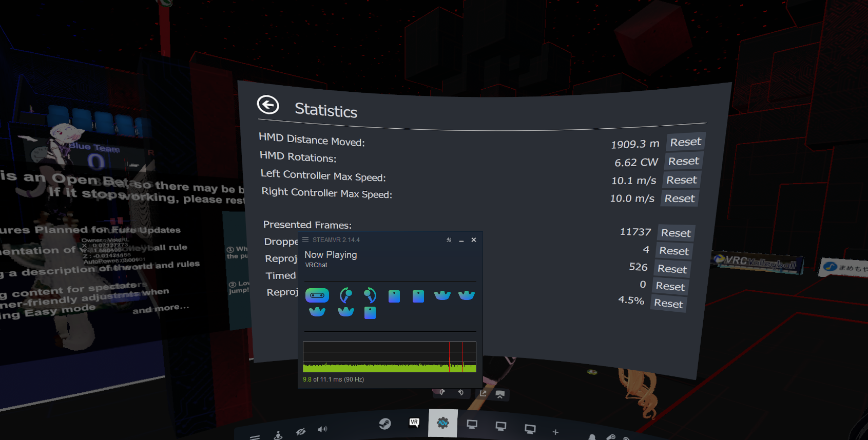Toggle the dashboard volume speaker icon
Viewport: 868px width, 440px height.
(322, 429)
